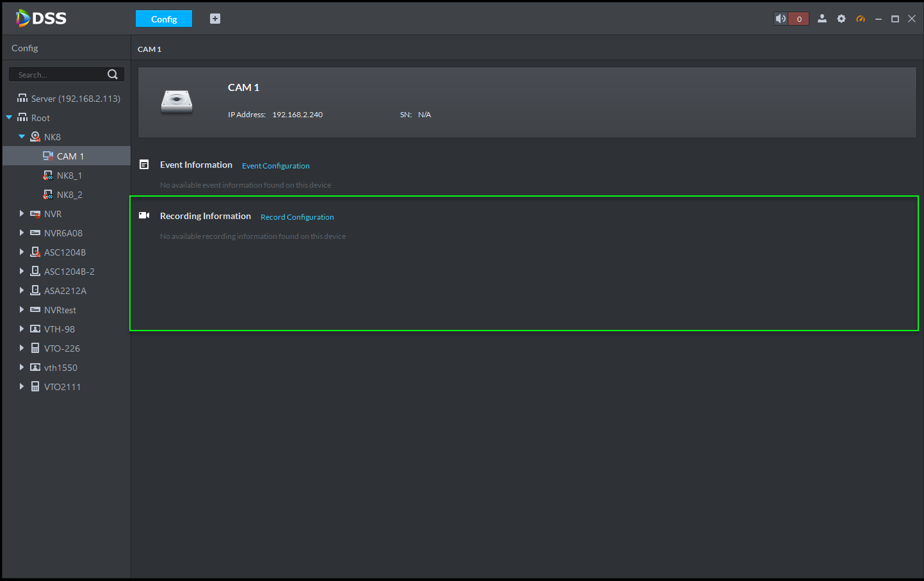Click the CAM 1 device thumbnail image
The height and width of the screenshot is (581, 924).
(177, 101)
